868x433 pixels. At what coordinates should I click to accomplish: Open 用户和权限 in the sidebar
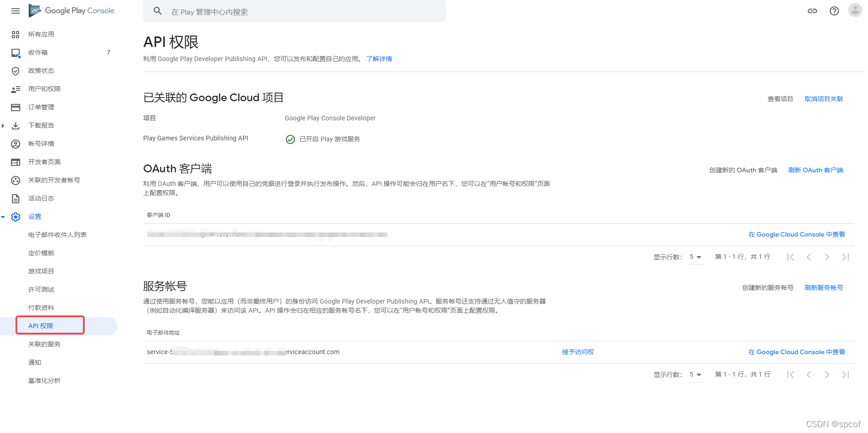click(44, 89)
